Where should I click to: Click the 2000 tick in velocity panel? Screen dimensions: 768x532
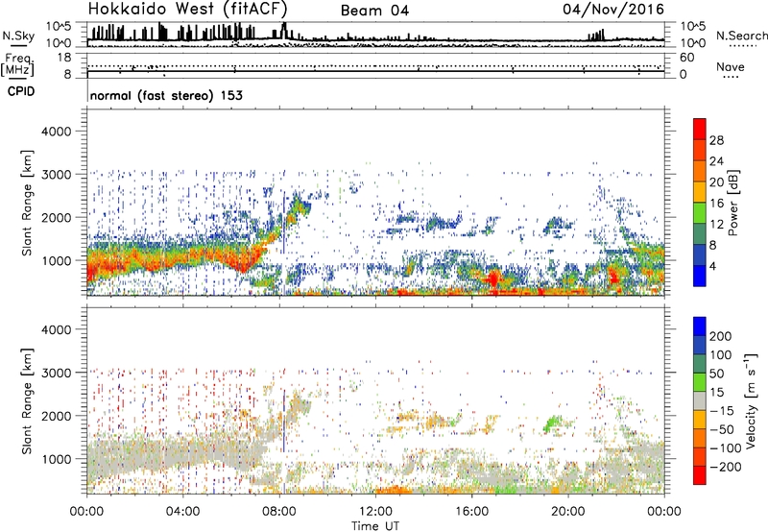pyautogui.click(x=57, y=416)
